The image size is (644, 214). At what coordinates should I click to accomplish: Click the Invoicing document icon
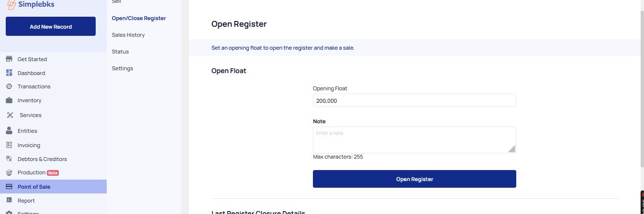(9, 145)
